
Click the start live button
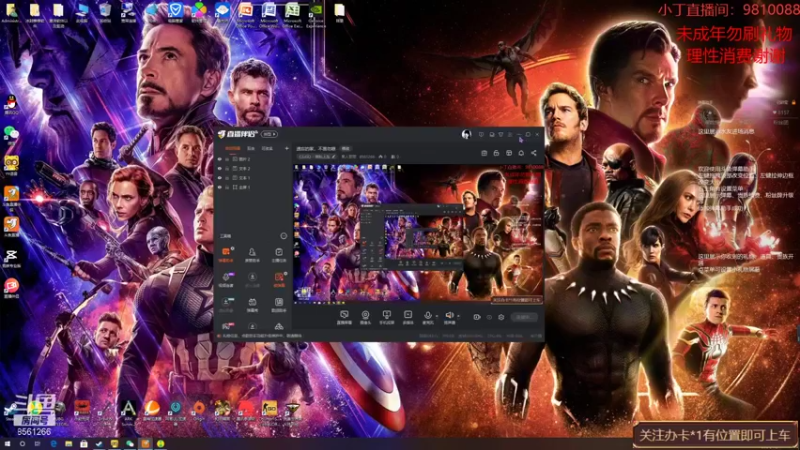click(x=524, y=317)
